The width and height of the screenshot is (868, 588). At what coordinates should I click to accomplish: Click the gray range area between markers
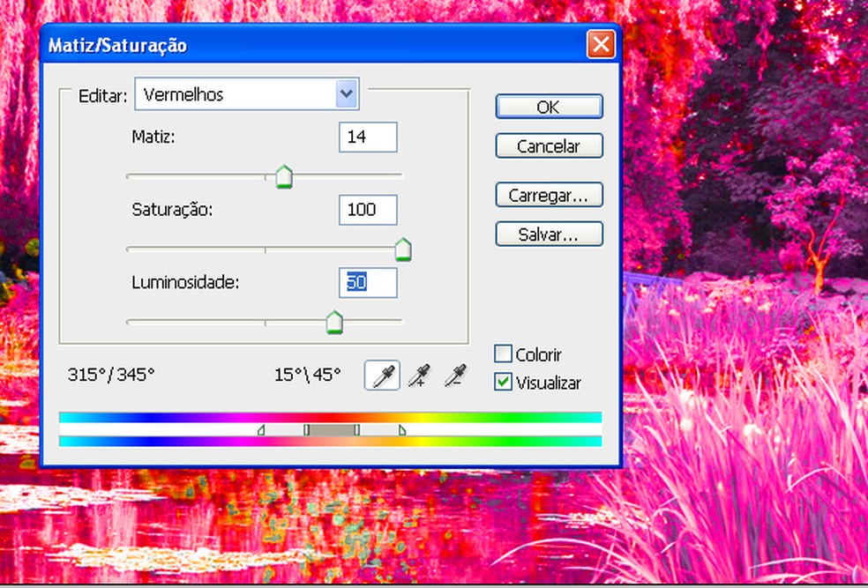pyautogui.click(x=332, y=430)
